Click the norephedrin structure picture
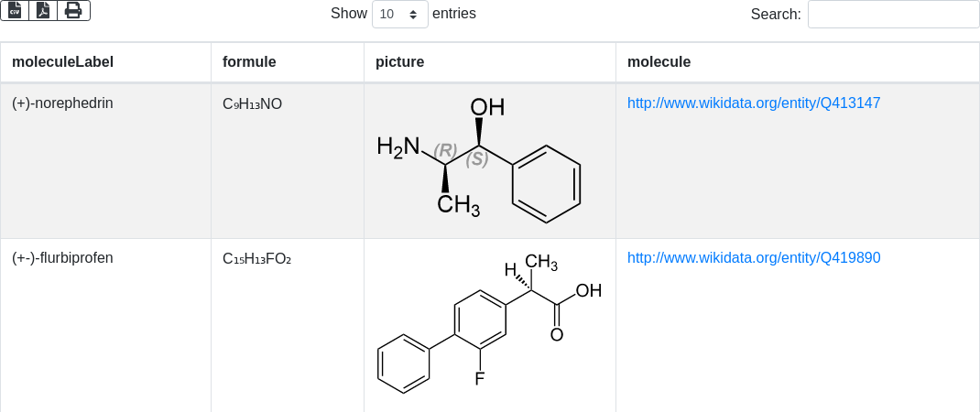Viewport: 980px width, 412px height. click(x=479, y=159)
